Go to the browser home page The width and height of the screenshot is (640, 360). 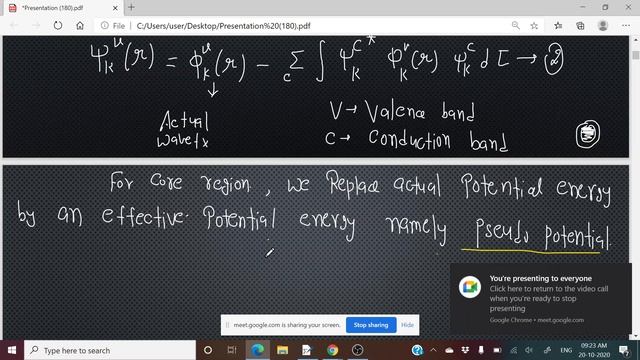tap(80, 25)
